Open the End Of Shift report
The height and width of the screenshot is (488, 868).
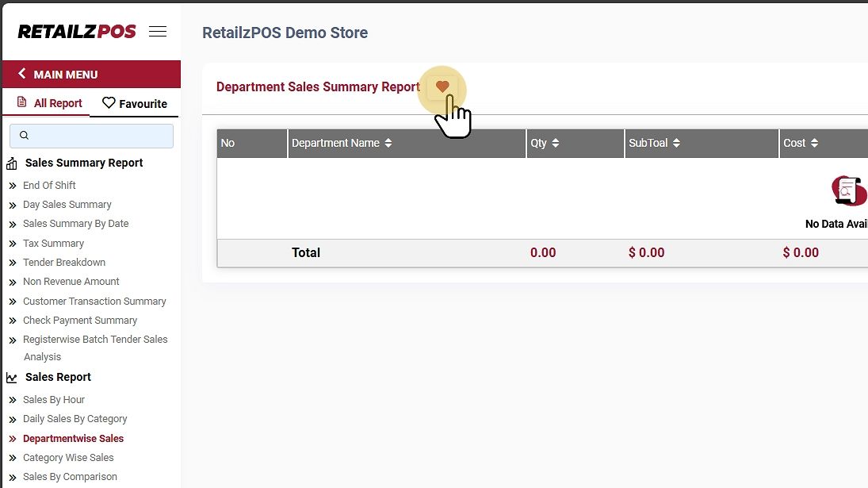(x=49, y=185)
